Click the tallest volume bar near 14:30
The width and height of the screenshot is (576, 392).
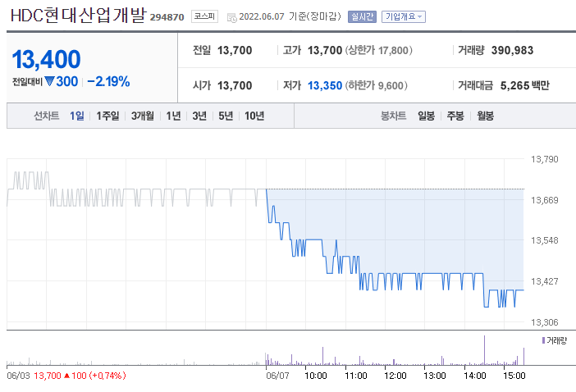point(484,350)
